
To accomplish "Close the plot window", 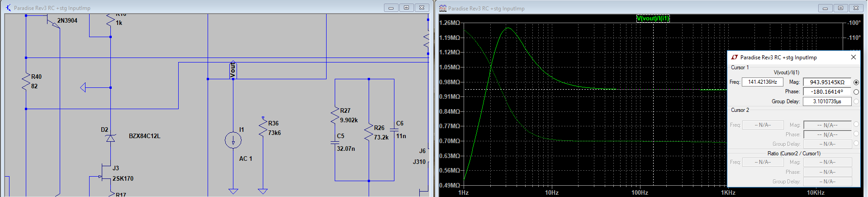I will pos(856,8).
